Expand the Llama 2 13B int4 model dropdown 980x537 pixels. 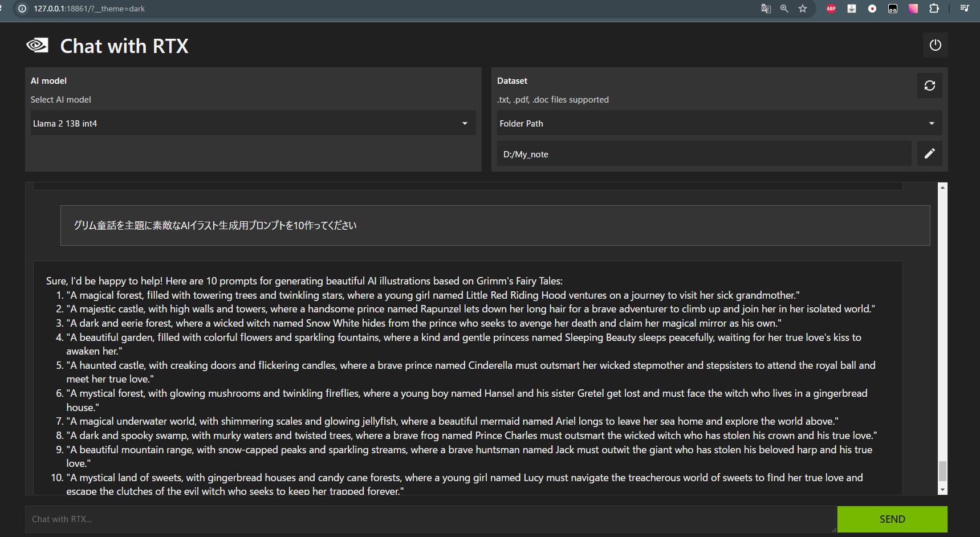(253, 123)
